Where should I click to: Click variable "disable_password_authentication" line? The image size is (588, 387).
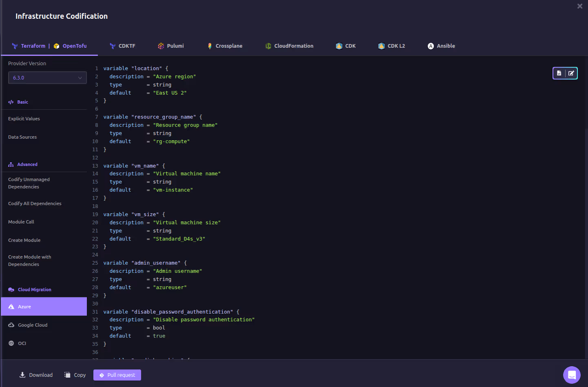pyautogui.click(x=171, y=312)
